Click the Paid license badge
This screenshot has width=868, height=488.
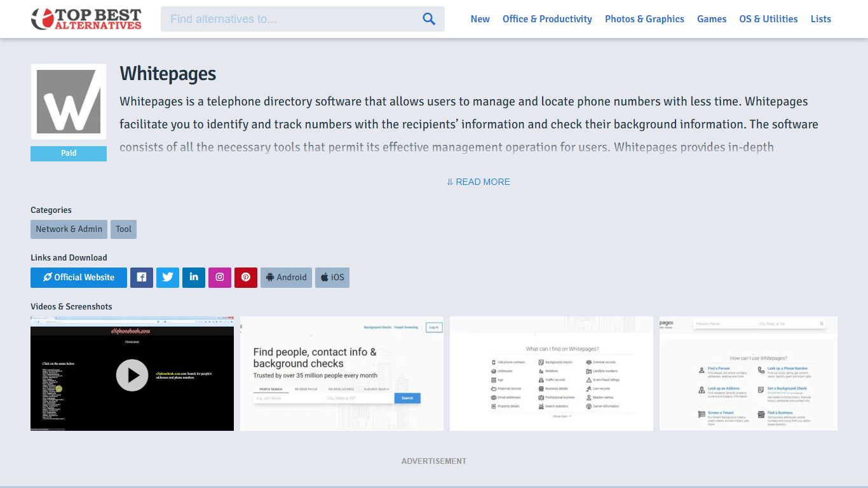[69, 153]
